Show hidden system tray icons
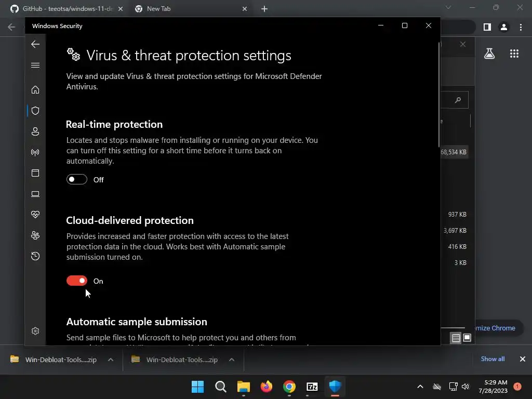 pos(420,387)
